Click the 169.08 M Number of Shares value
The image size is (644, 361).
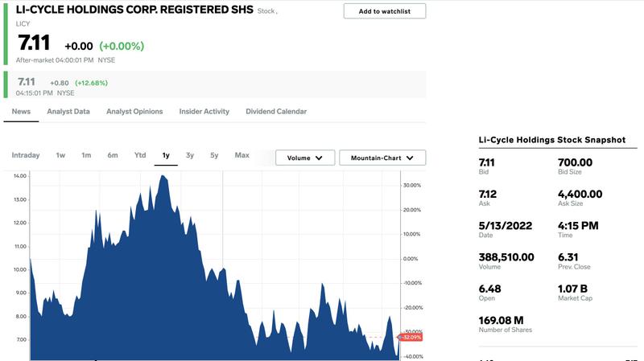click(501, 320)
